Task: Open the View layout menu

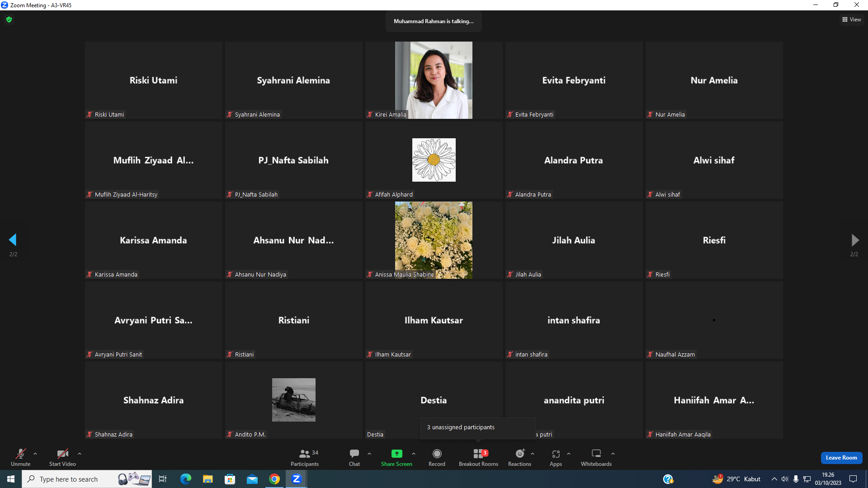Action: 852,19
